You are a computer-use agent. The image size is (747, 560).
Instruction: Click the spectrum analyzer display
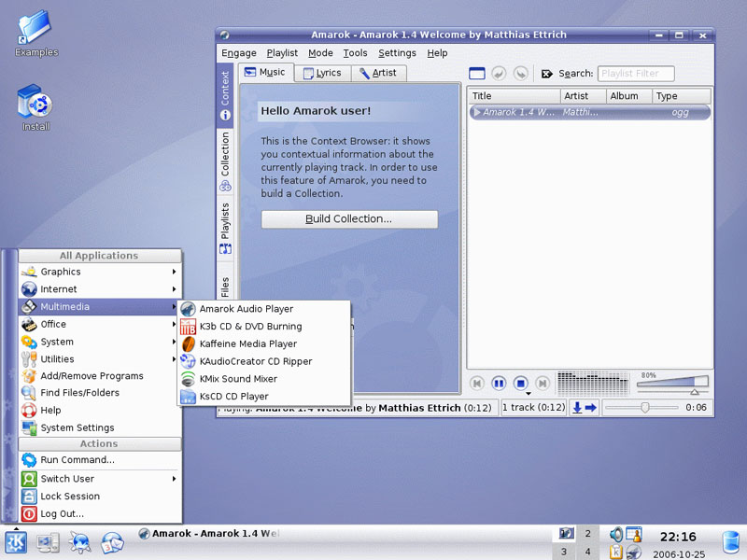click(593, 384)
